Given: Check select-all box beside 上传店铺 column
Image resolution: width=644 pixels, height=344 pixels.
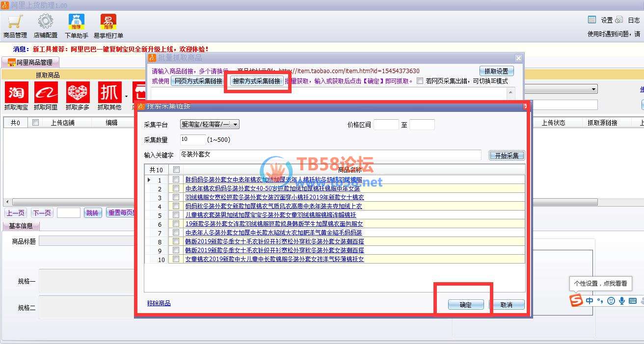Looking at the screenshot, I should [x=35, y=123].
